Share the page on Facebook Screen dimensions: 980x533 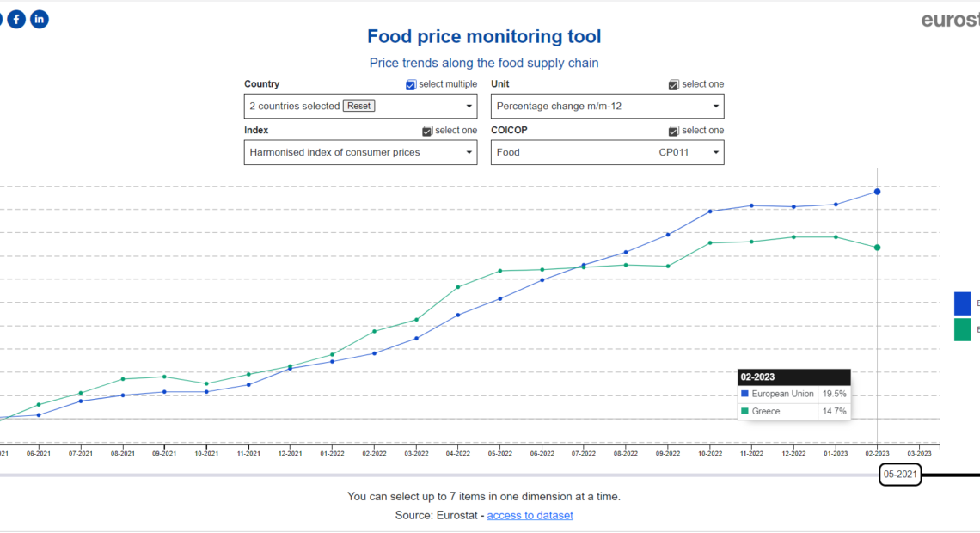click(x=16, y=20)
